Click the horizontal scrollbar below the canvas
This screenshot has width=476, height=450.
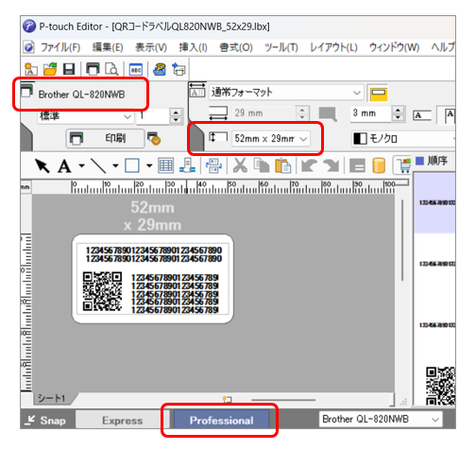click(x=283, y=400)
